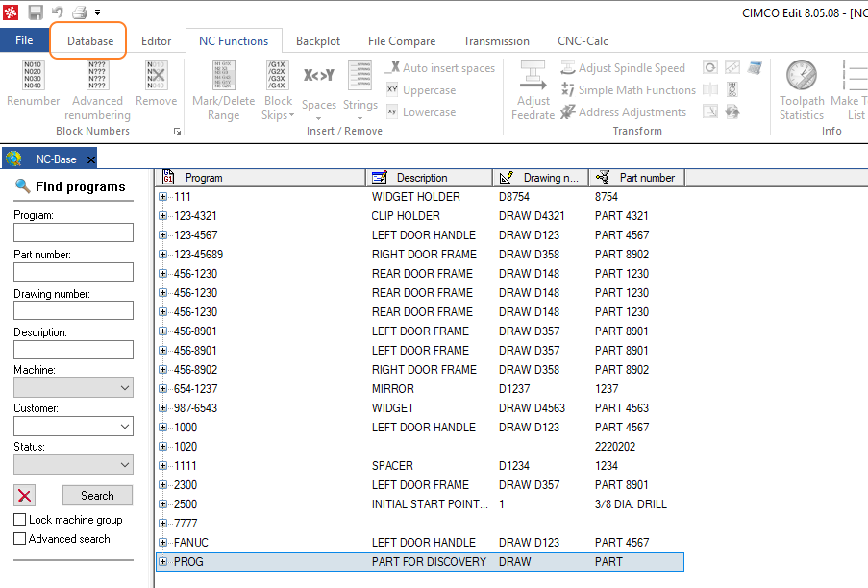The image size is (868, 588).
Task: Open the Status dropdown
Action: coord(73,465)
